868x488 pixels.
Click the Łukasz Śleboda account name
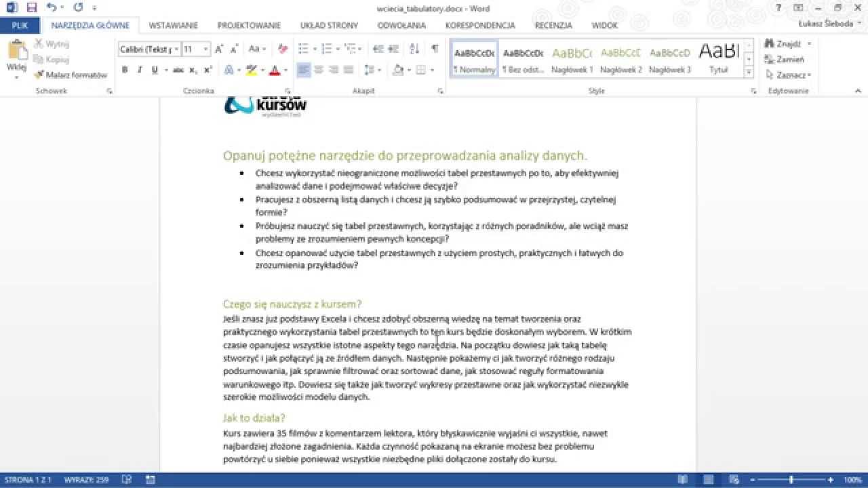(x=825, y=24)
